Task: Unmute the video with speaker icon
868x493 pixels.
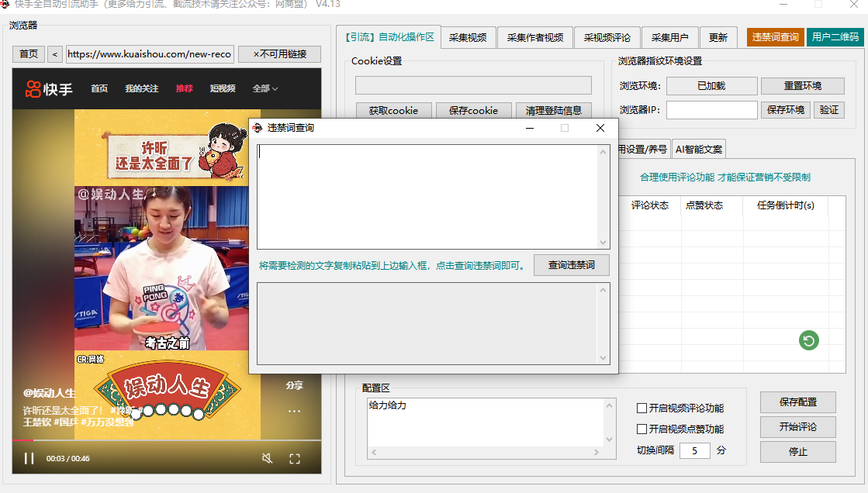Action: coord(268,458)
